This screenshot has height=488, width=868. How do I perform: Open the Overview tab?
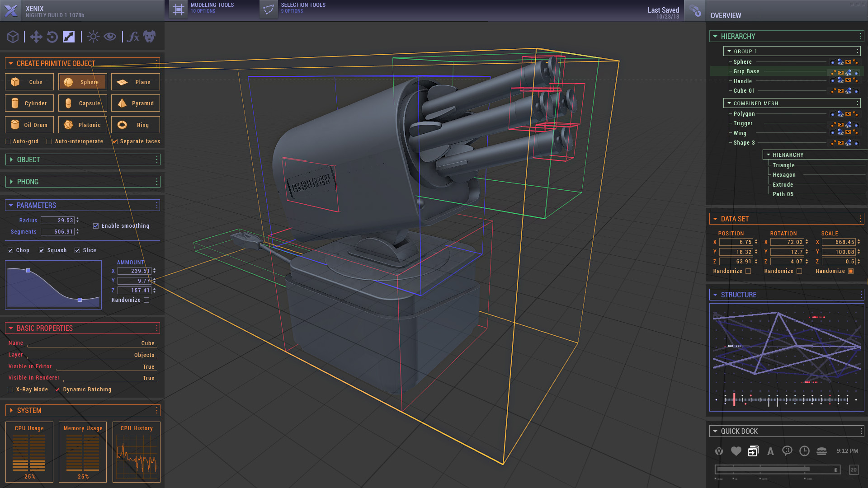click(x=726, y=15)
